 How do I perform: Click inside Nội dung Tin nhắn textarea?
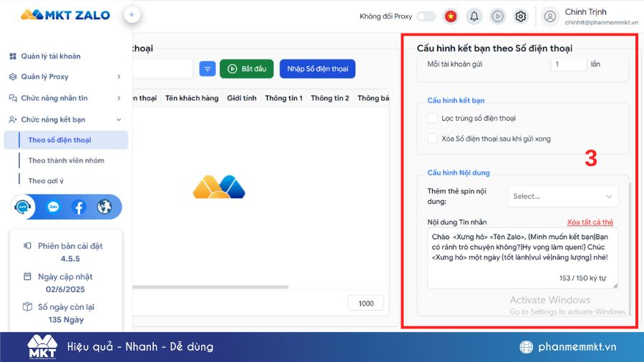522,258
